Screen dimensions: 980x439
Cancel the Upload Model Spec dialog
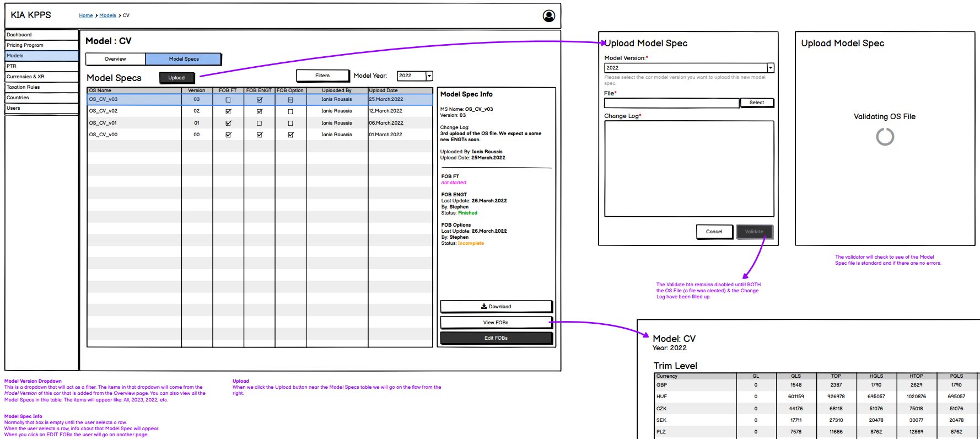(714, 232)
